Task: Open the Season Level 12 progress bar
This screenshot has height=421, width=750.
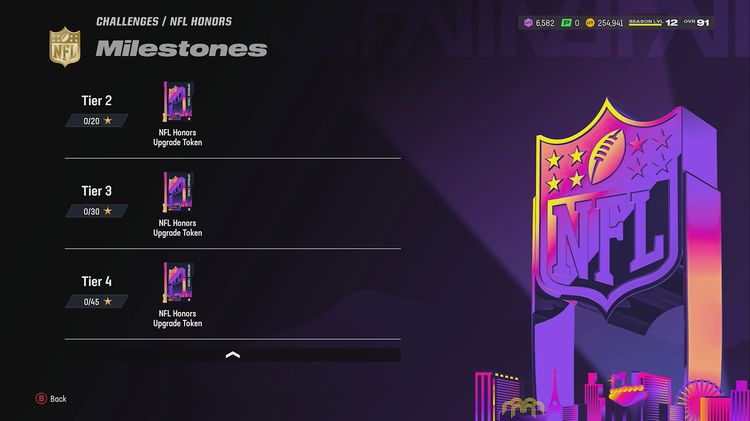Action: [x=653, y=22]
